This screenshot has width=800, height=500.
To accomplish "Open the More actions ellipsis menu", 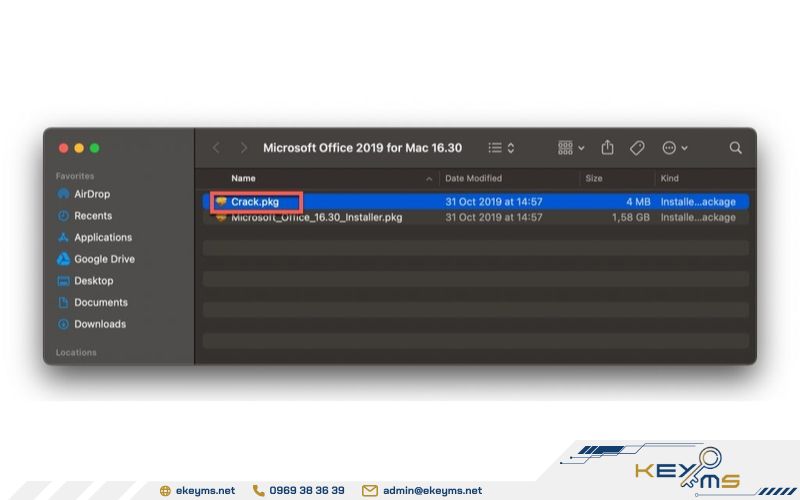I will click(x=674, y=148).
